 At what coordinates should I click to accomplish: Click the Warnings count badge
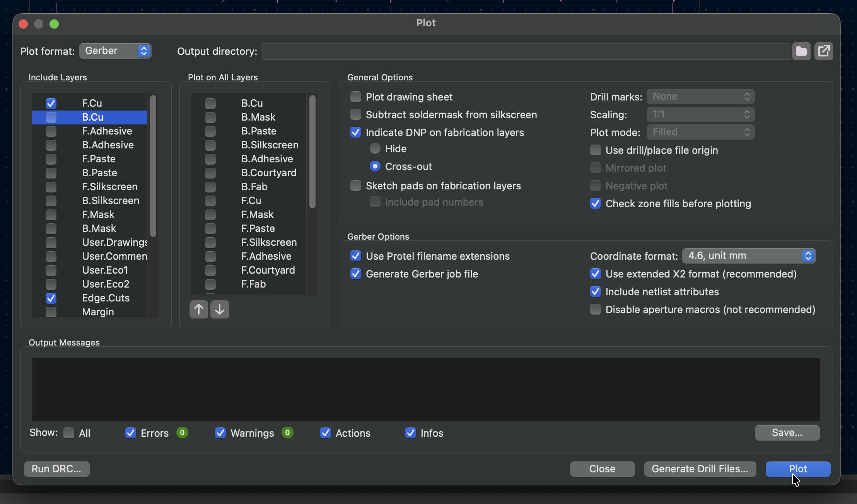pyautogui.click(x=287, y=432)
